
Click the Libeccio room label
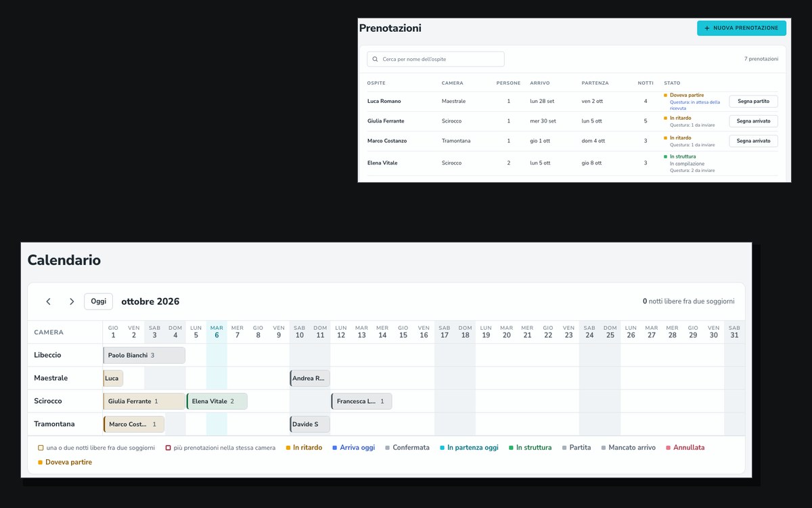[47, 355]
